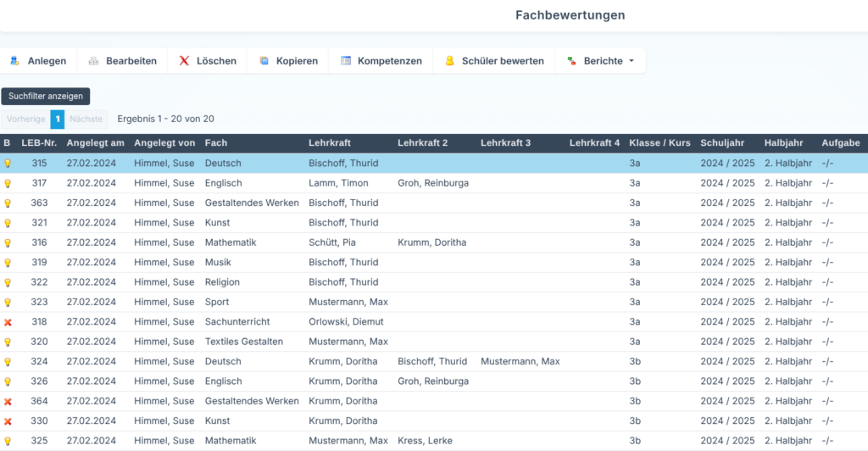
Task: Click the lightbulb icon for LEB 316
Action: tap(8, 243)
